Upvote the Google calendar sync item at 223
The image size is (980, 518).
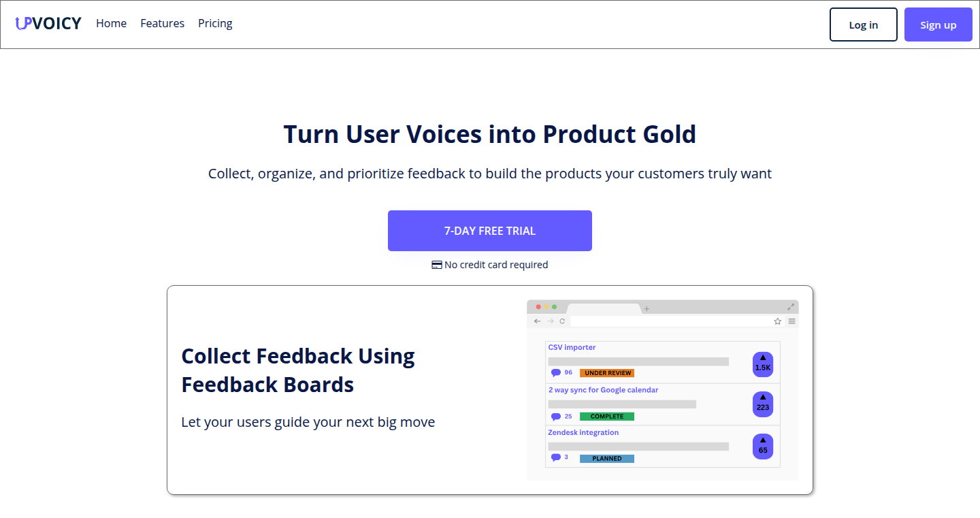pos(763,404)
